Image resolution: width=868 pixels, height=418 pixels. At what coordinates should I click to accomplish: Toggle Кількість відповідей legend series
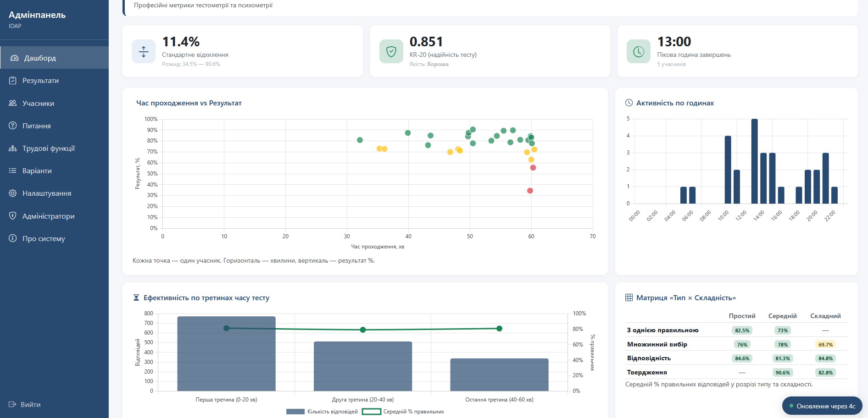pos(322,412)
